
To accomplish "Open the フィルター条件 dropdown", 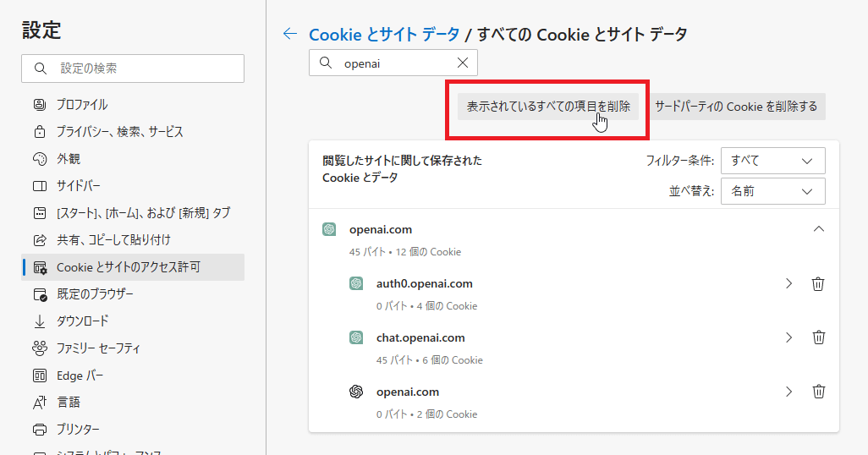I will [772, 161].
